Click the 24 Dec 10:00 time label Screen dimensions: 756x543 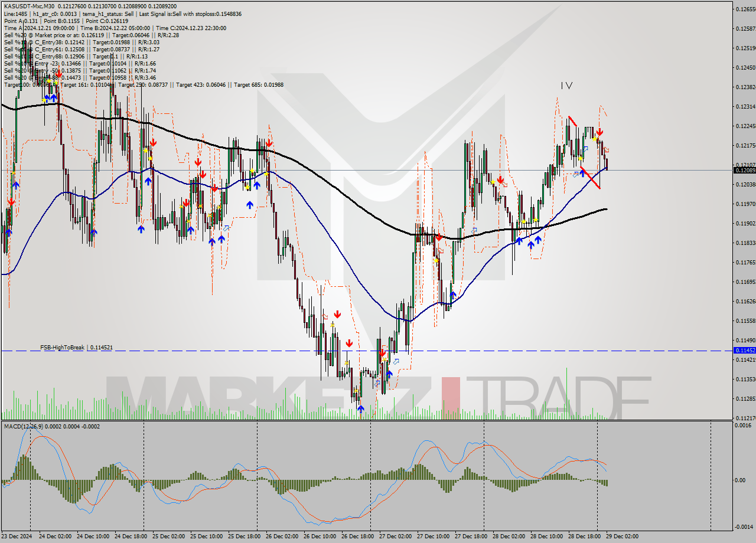pyautogui.click(x=93, y=537)
